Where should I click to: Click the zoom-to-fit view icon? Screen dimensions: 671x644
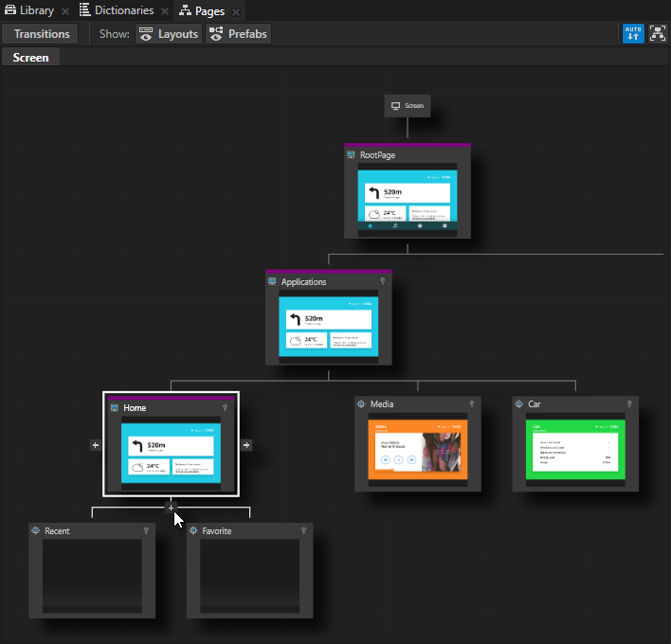(657, 34)
